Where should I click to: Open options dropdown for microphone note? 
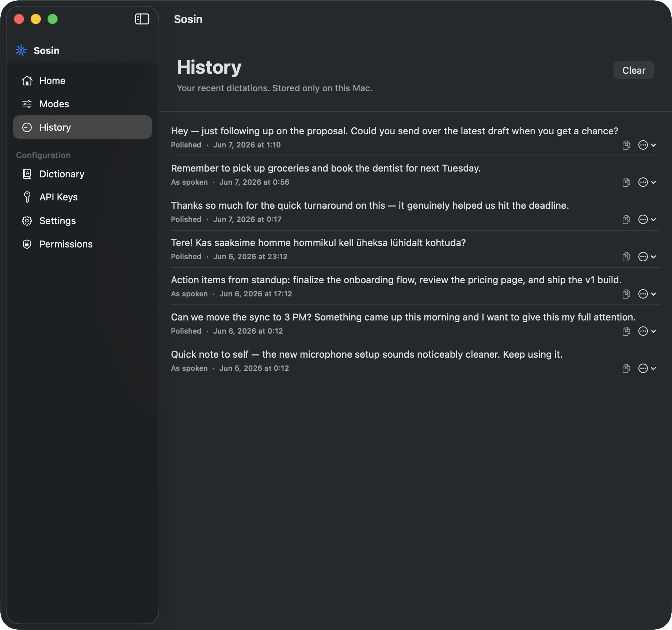pyautogui.click(x=647, y=369)
